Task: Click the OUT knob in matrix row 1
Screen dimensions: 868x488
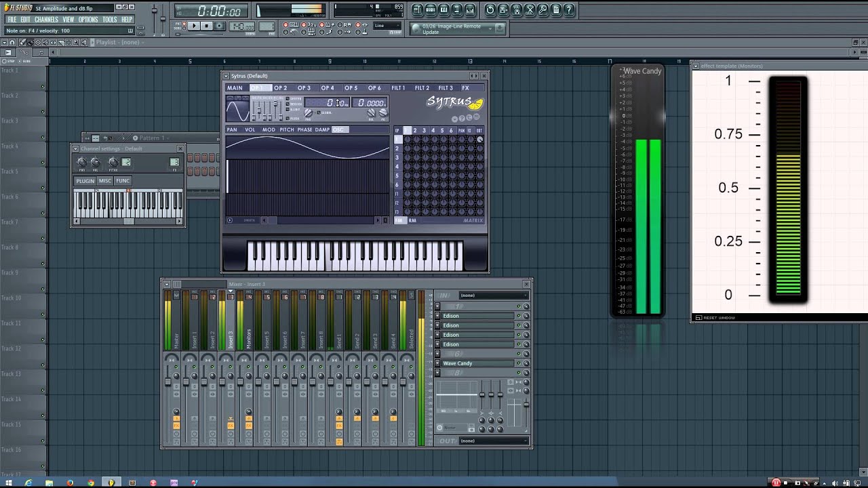Action: [x=479, y=140]
